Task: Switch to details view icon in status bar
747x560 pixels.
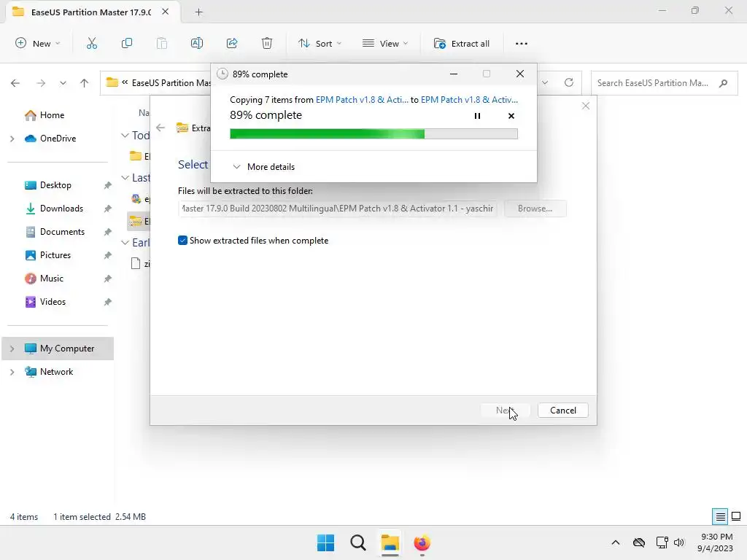Action: coord(720,516)
